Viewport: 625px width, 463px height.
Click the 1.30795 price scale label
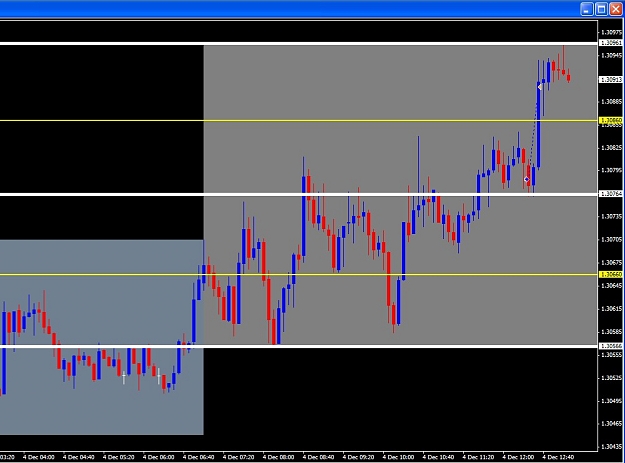click(x=611, y=171)
